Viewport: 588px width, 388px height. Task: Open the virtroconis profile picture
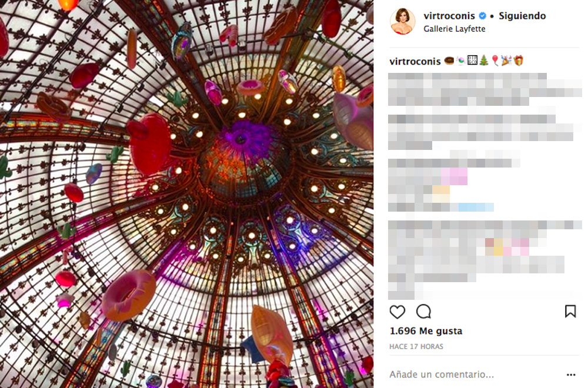pyautogui.click(x=403, y=21)
